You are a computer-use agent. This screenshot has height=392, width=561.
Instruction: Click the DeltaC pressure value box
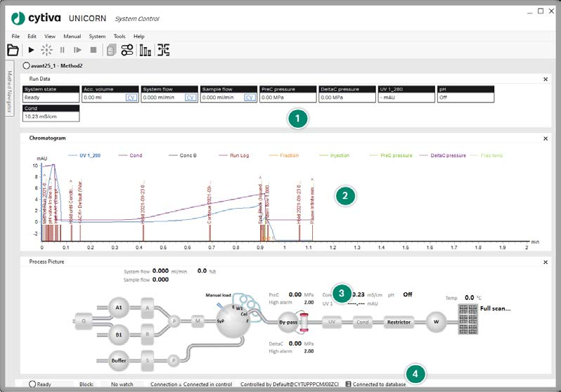[x=347, y=98]
